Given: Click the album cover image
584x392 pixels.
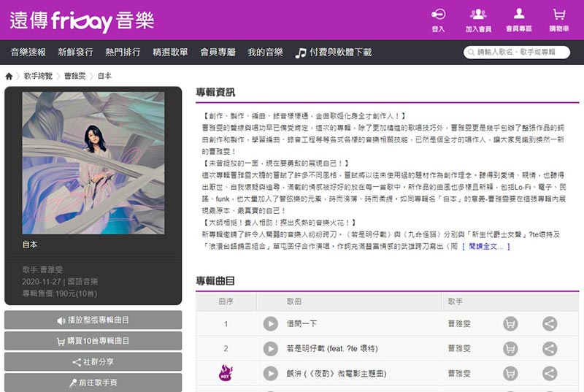Looking at the screenshot, I should [x=93, y=163].
